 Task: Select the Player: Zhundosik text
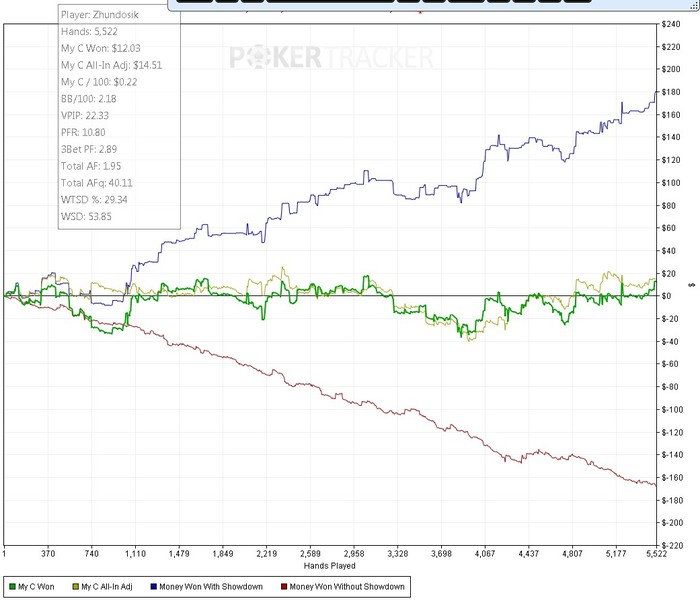click(100, 15)
